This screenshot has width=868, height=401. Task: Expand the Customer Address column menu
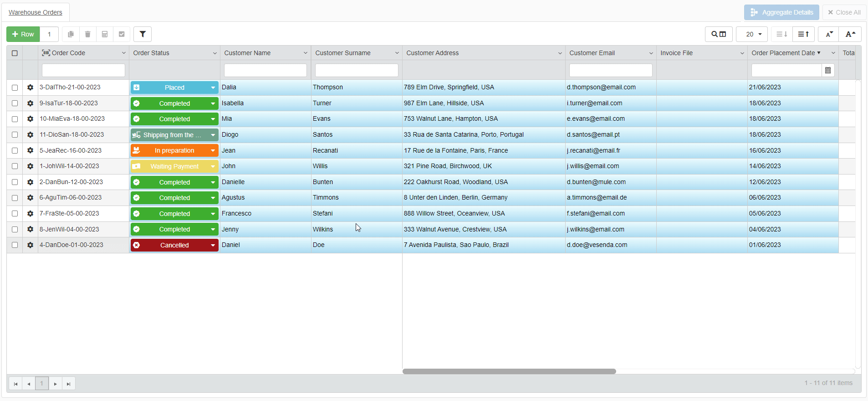560,53
